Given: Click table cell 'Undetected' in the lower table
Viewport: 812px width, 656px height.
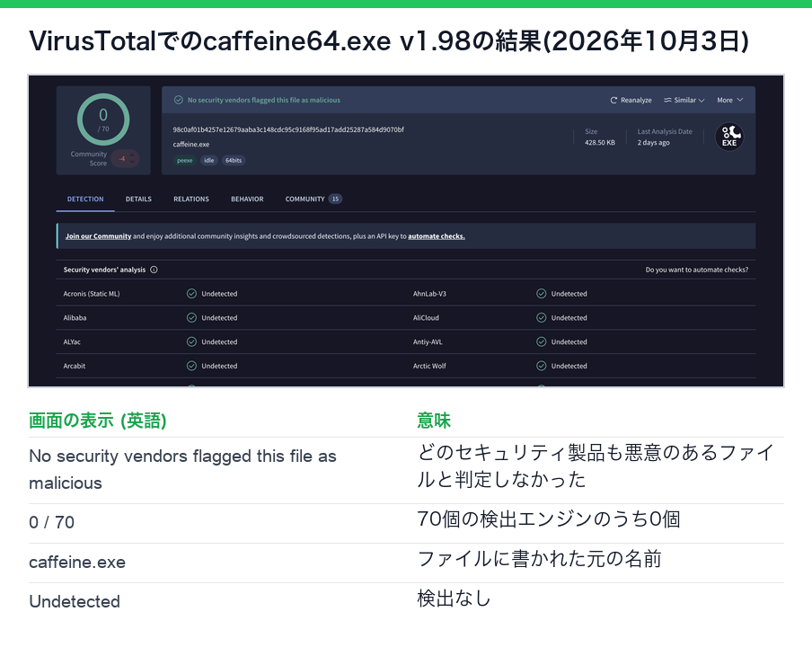Looking at the screenshot, I should click(x=75, y=601).
